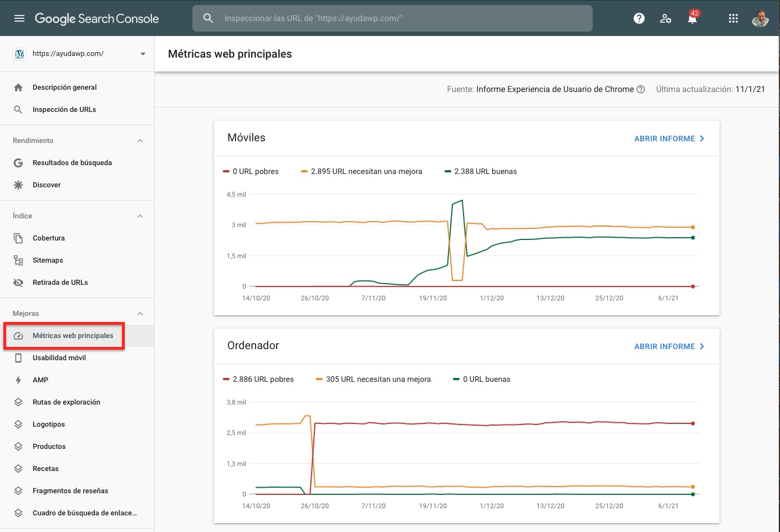Open the Google apps grid

point(733,18)
